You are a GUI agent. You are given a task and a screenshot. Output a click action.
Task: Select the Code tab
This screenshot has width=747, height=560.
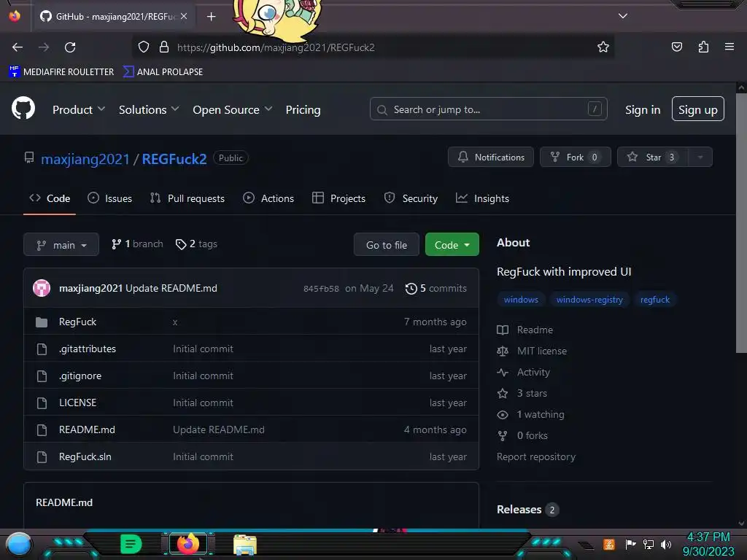click(x=50, y=198)
